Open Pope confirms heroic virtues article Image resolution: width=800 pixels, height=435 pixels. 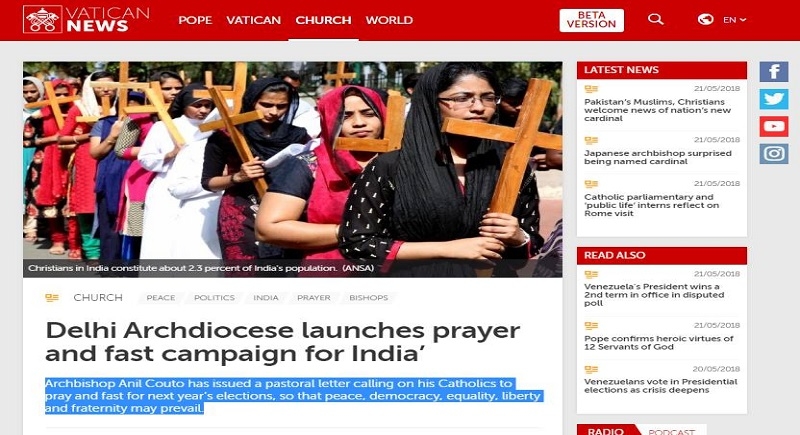coord(659,342)
